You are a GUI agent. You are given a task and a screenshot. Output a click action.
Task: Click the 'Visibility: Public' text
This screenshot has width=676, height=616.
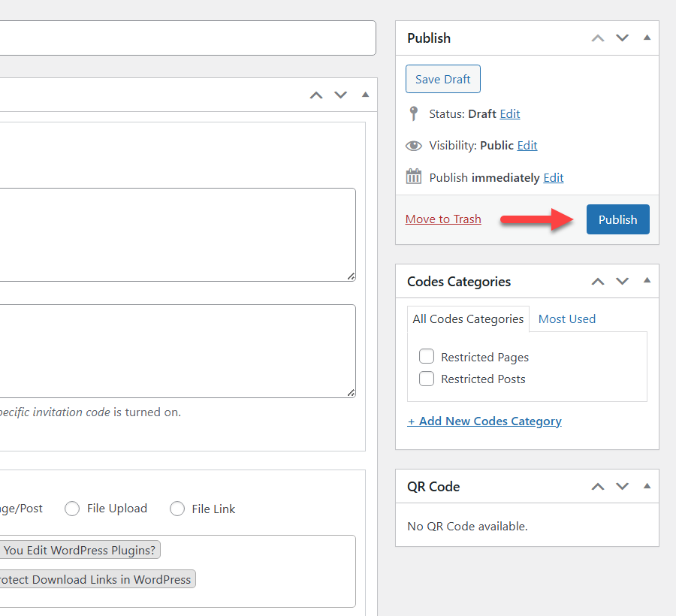471,145
